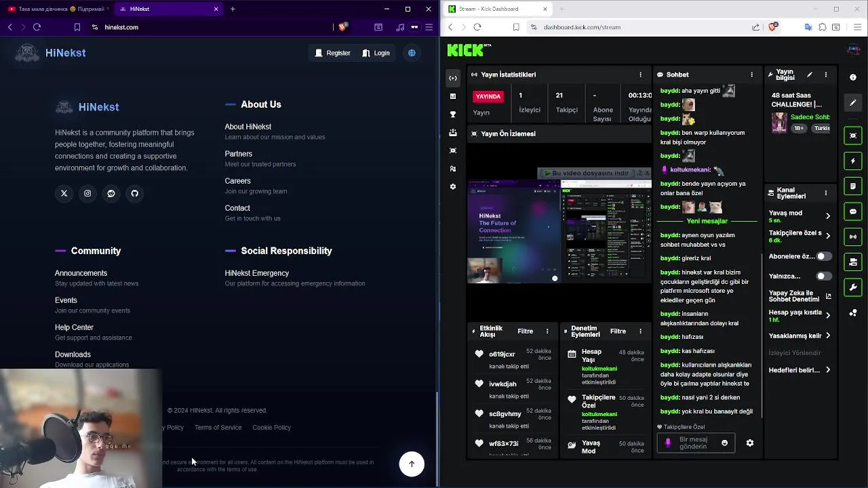Click YAYINDA live status badge
Image resolution: width=868 pixels, height=488 pixels.
point(488,97)
